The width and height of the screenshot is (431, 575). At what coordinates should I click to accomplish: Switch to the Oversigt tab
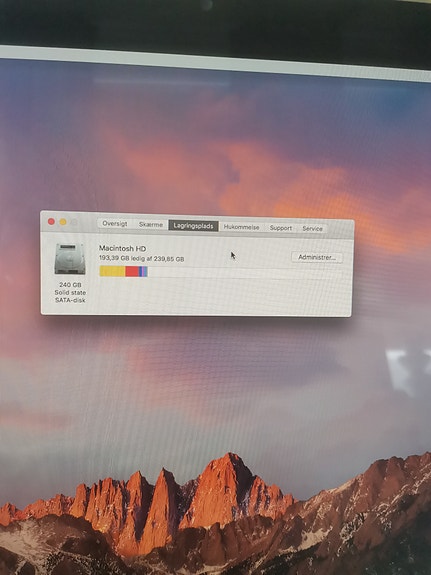point(115,224)
